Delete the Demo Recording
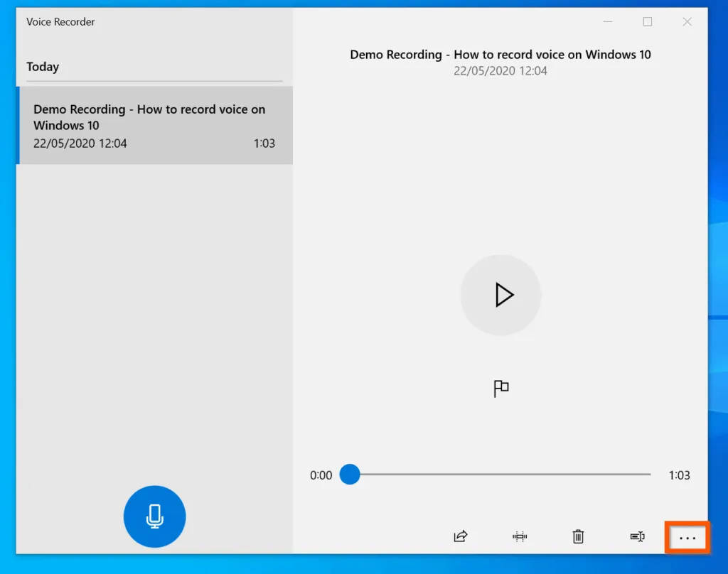Viewport: 728px width, 574px height. click(578, 537)
